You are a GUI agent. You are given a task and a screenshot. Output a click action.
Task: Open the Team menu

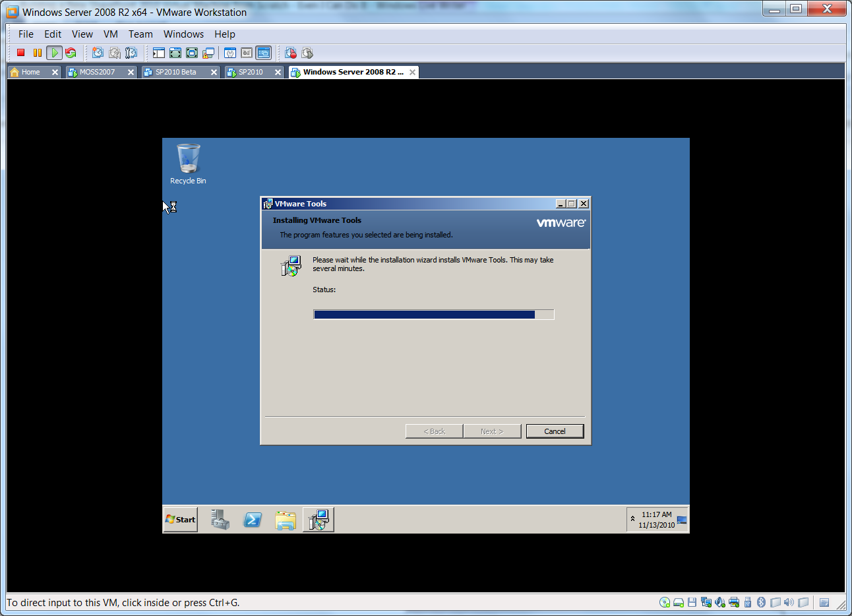140,34
